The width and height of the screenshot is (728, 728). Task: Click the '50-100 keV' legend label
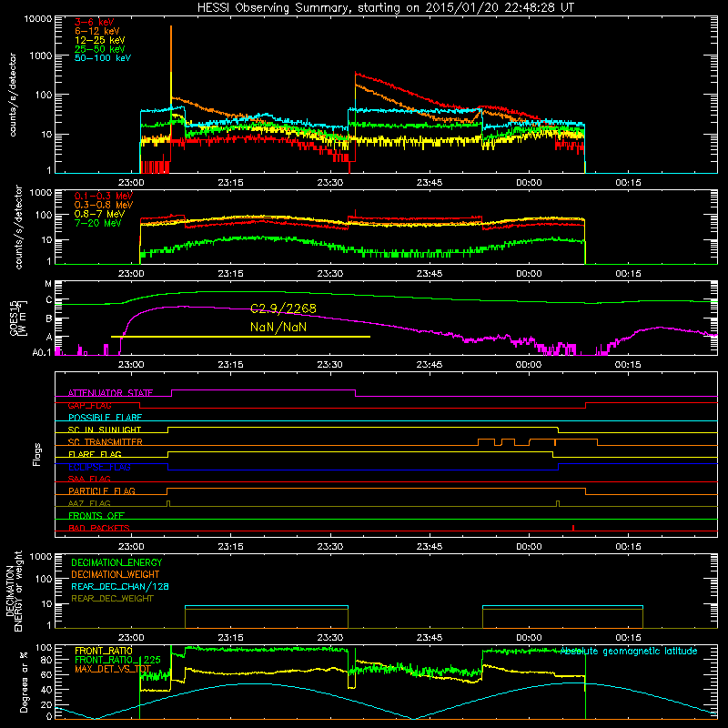(103, 58)
